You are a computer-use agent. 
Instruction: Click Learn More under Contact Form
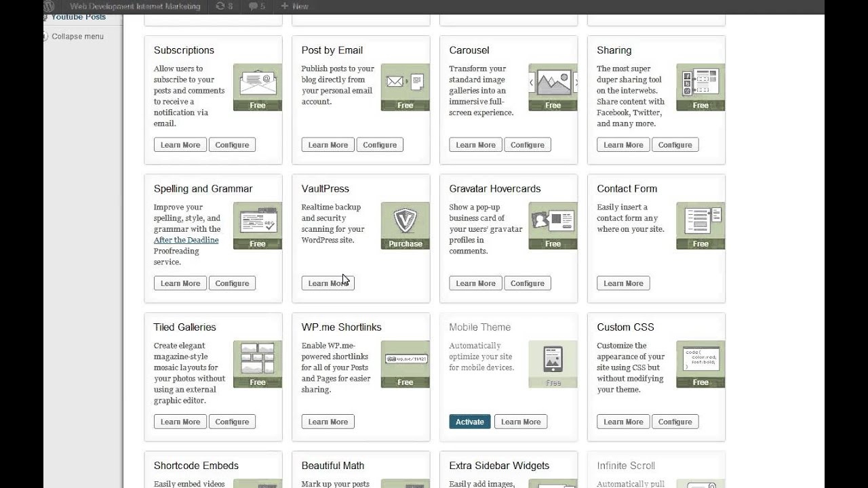click(x=624, y=283)
